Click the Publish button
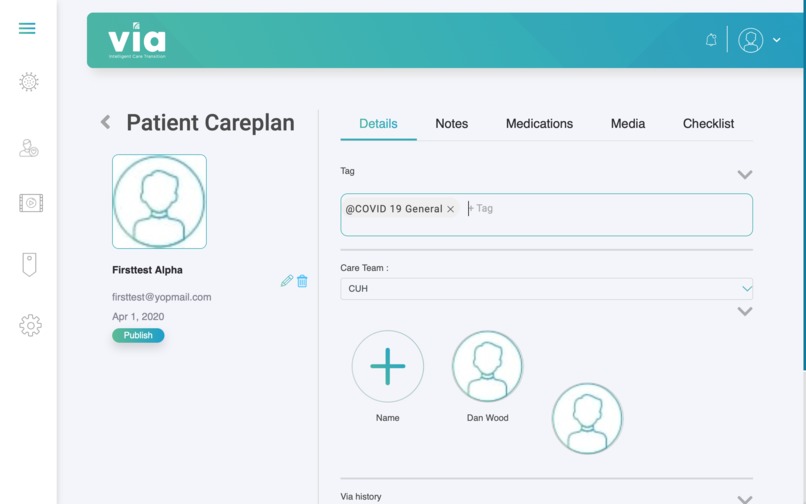806x504 pixels. [x=138, y=335]
